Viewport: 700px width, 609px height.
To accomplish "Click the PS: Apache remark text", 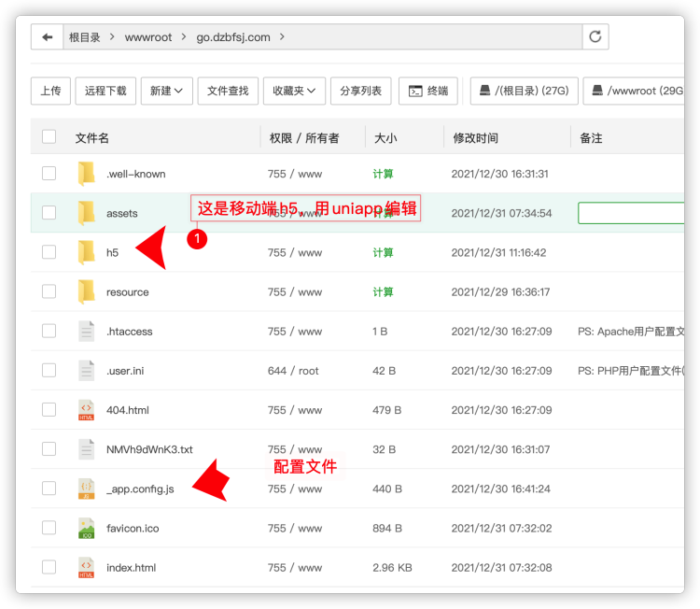I will pos(631,331).
